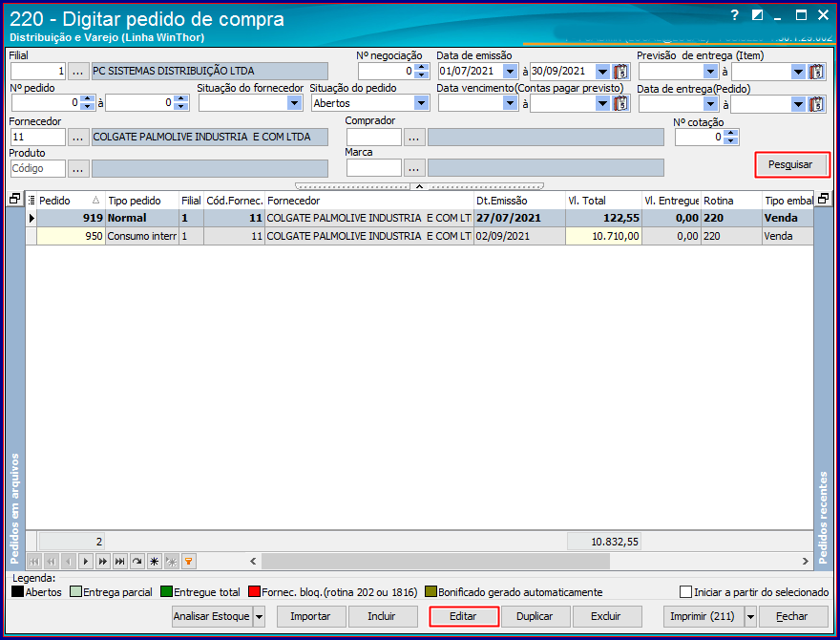840x640 pixels.
Task: Click red Fornec. bloq. legend swatch
Action: [x=254, y=592]
